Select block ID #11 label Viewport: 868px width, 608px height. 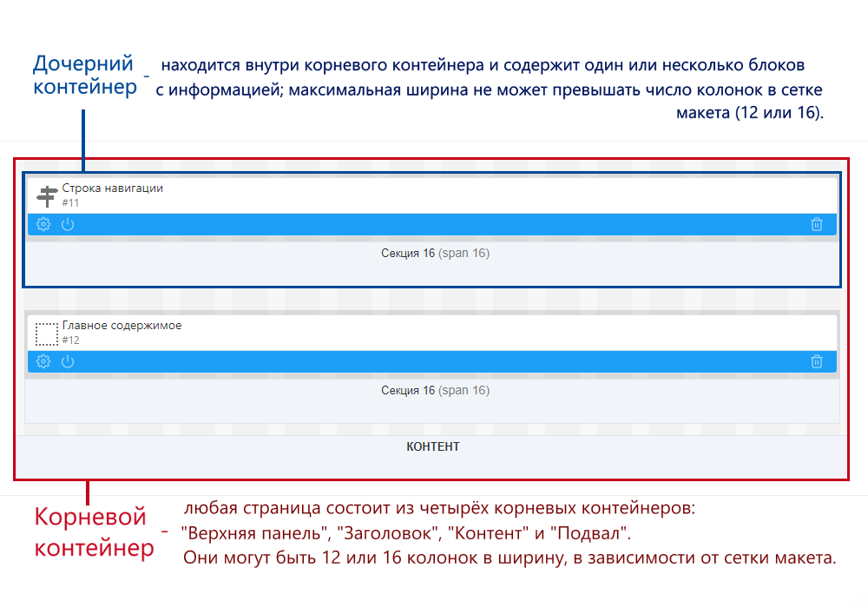(x=70, y=203)
